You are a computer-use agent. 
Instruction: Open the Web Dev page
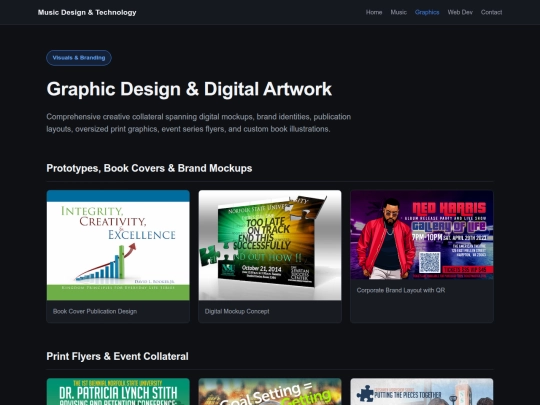pyautogui.click(x=460, y=12)
